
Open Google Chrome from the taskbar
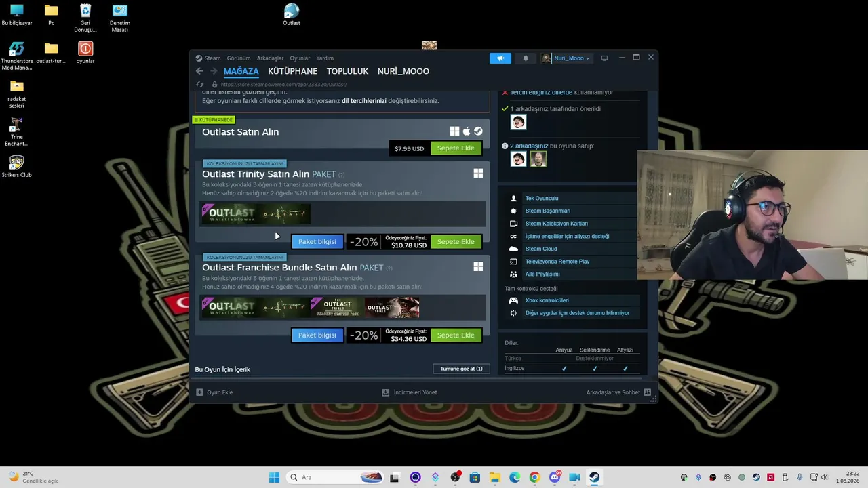(x=534, y=477)
